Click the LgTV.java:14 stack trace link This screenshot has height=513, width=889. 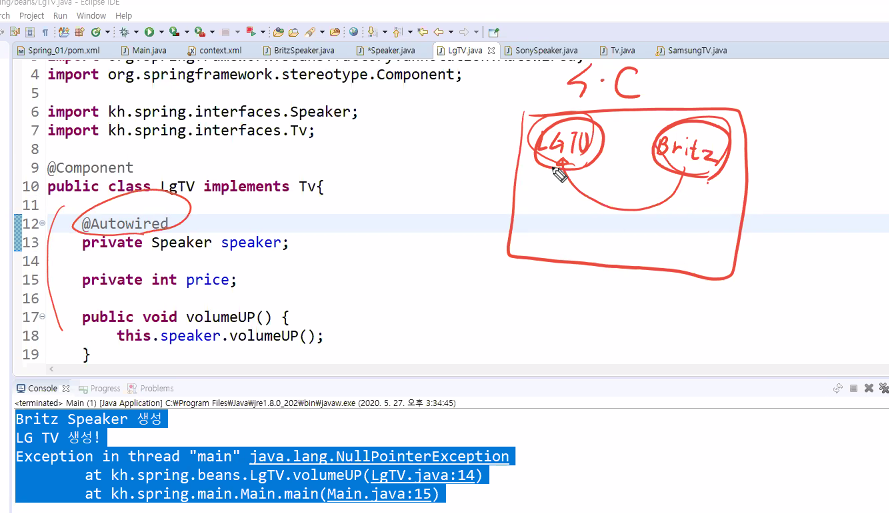tap(421, 475)
